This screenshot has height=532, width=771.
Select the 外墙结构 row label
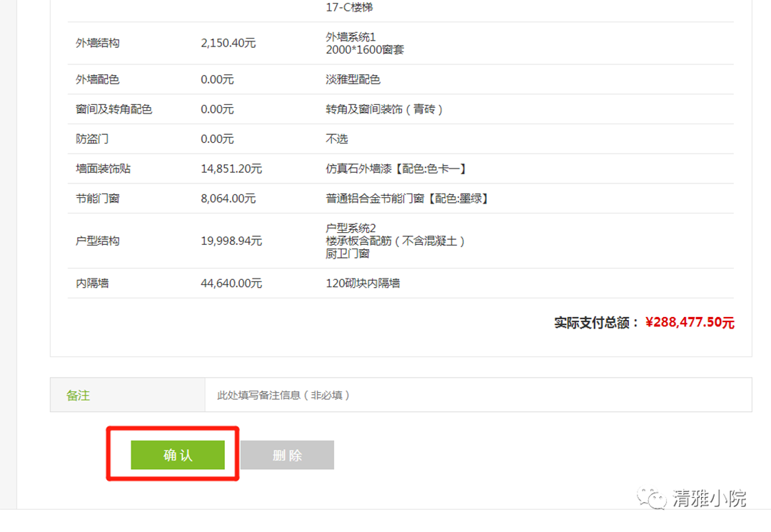(98, 43)
